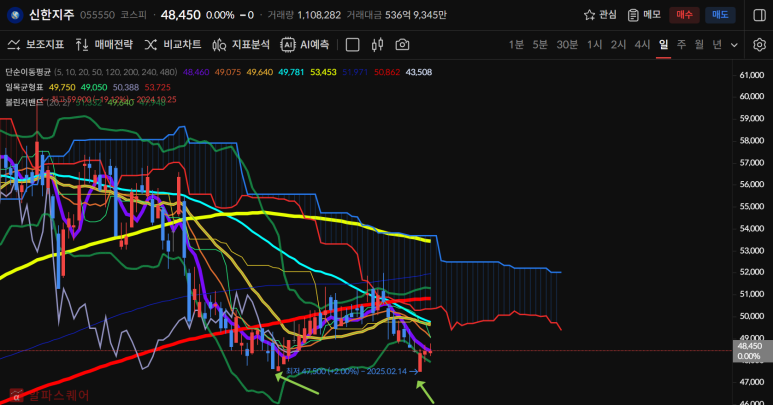Select 1분 timeframe
The width and height of the screenshot is (773, 405).
point(516,45)
